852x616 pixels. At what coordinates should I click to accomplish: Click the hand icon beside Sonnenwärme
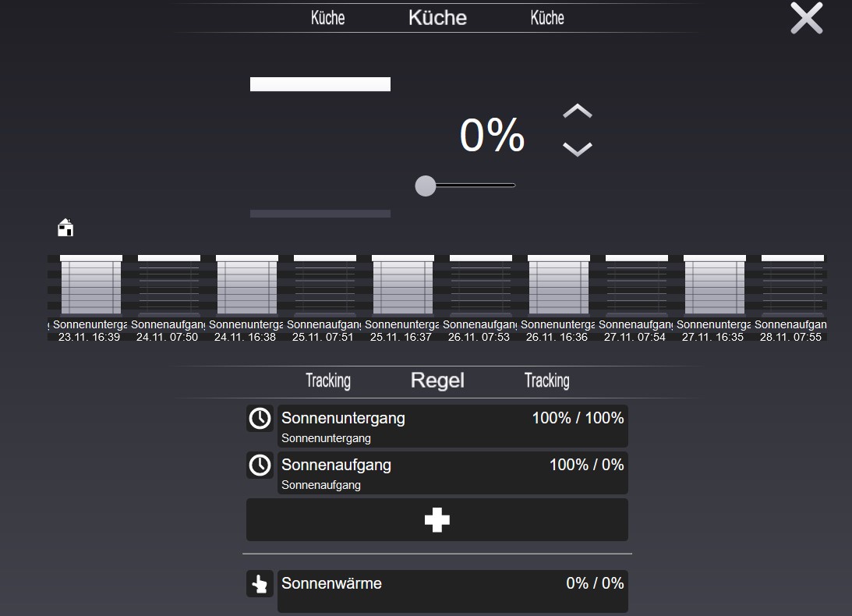260,583
